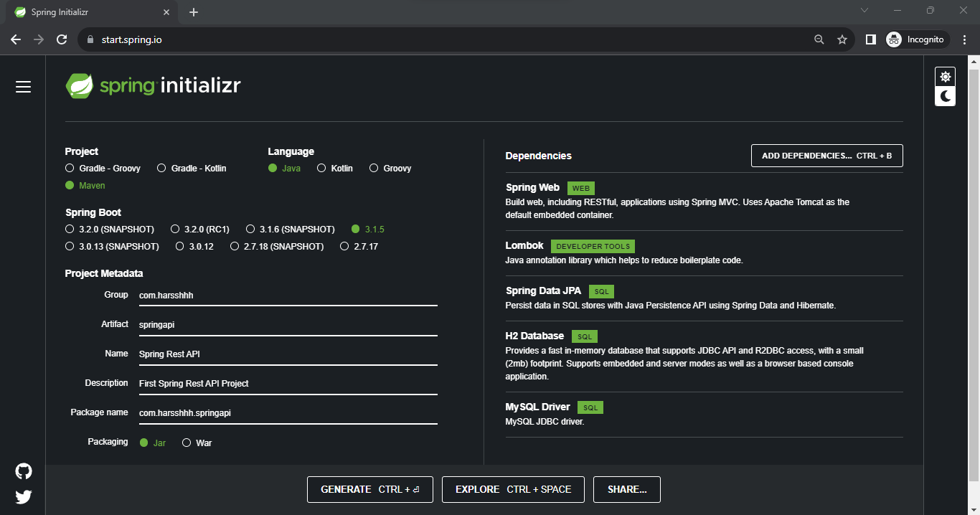Image resolution: width=980 pixels, height=515 pixels.
Task: Open the ADD DEPENDENCIES dialog
Action: click(x=826, y=155)
